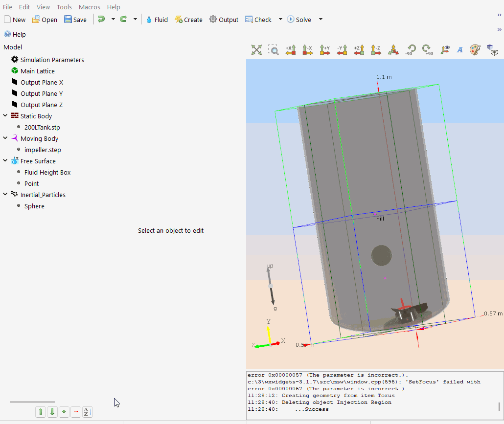Click the Output gear button
The height and width of the screenshot is (424, 504).
coord(224,20)
